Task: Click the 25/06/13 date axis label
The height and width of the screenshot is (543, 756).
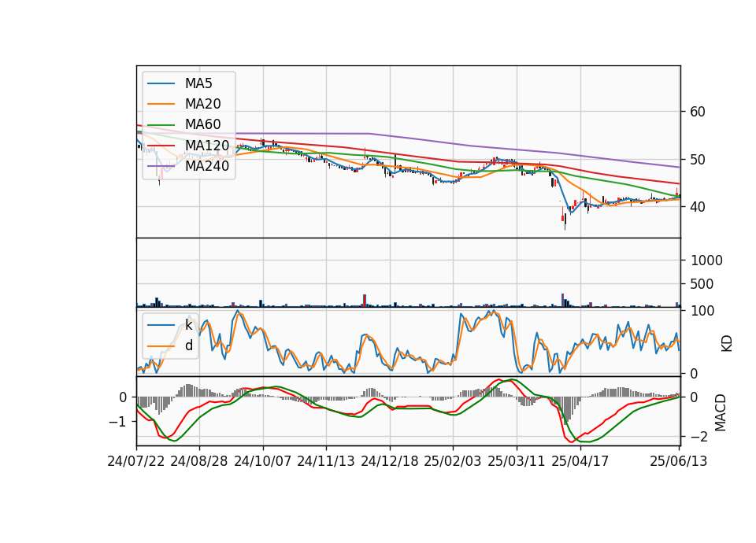Action: click(678, 461)
